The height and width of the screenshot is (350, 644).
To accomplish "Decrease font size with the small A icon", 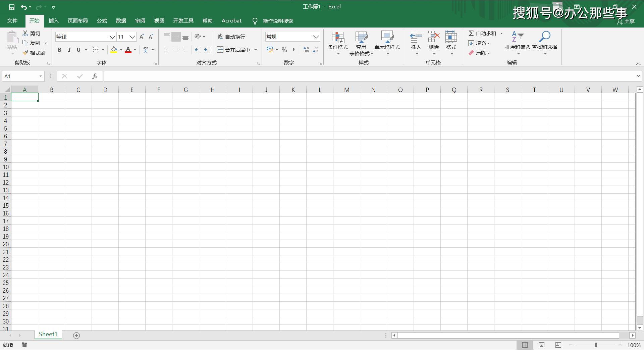I will click(x=151, y=37).
